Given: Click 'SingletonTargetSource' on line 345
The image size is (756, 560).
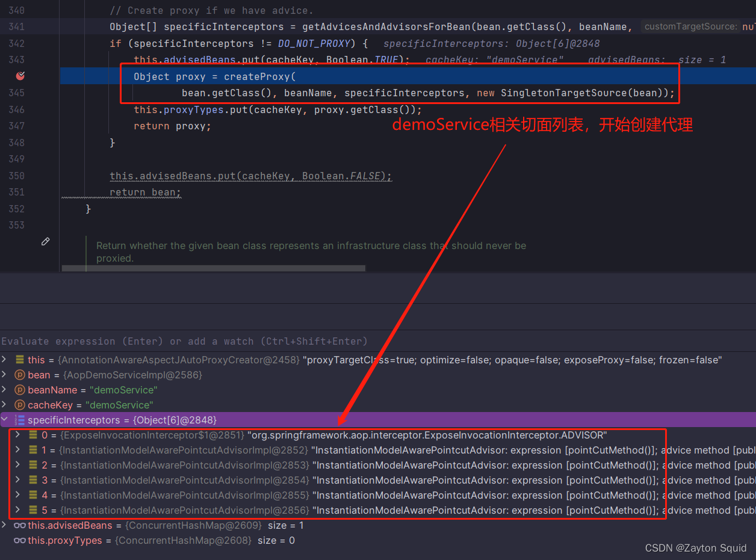Looking at the screenshot, I should click(x=563, y=93).
